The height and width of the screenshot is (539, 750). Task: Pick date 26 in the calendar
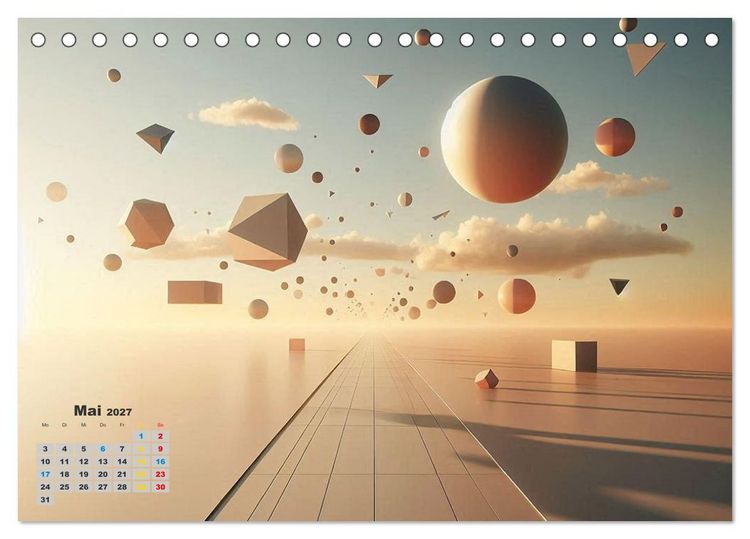(84, 487)
